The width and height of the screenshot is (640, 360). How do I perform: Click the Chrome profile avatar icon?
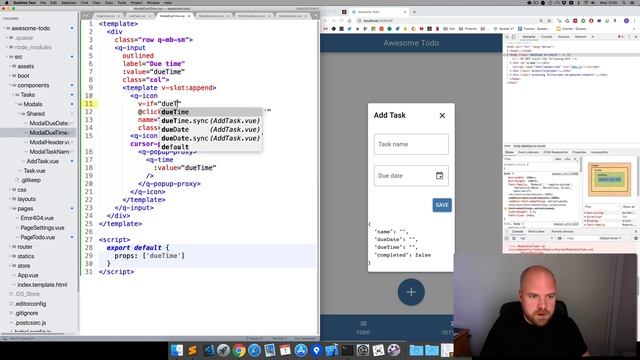[x=627, y=20]
